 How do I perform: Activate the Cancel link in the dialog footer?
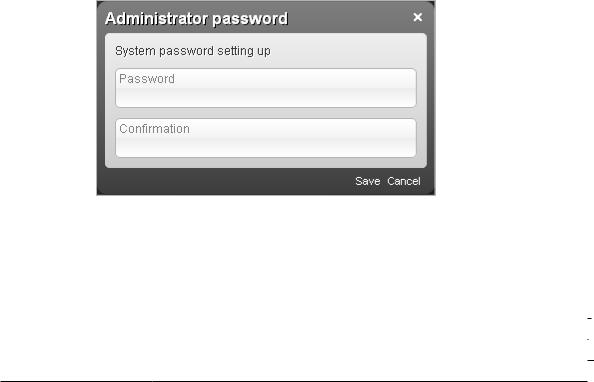click(403, 181)
